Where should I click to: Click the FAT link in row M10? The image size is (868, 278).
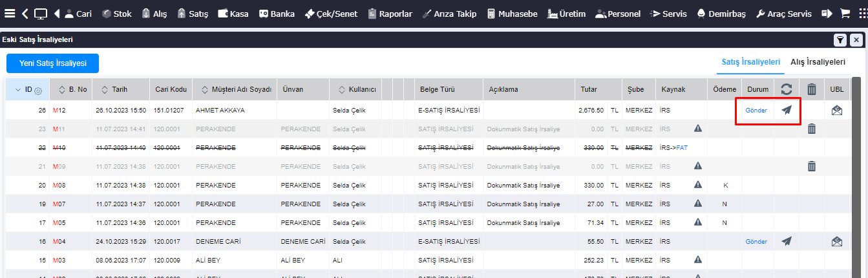pos(682,148)
